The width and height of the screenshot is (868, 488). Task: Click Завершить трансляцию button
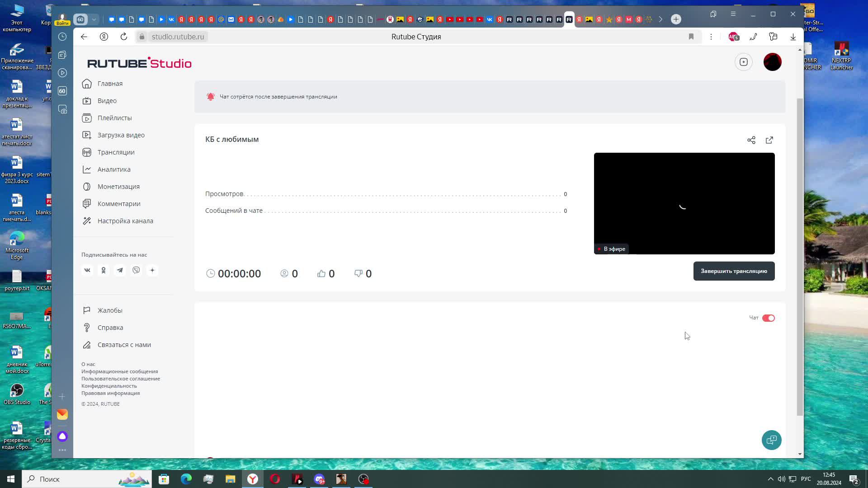point(734,271)
